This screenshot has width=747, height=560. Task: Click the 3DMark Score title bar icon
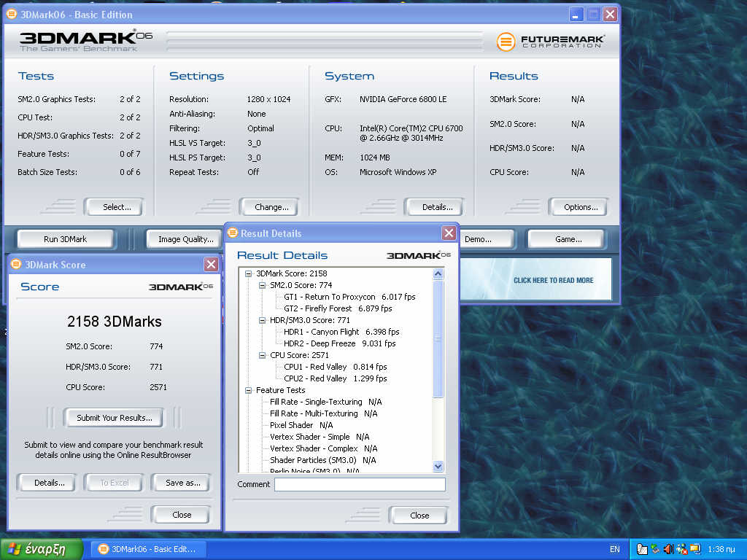(16, 264)
